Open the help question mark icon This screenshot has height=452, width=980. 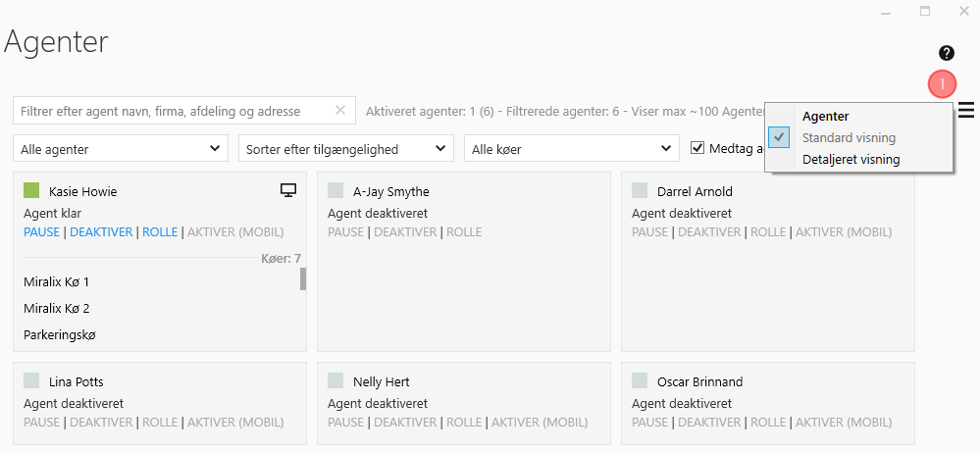point(947,53)
